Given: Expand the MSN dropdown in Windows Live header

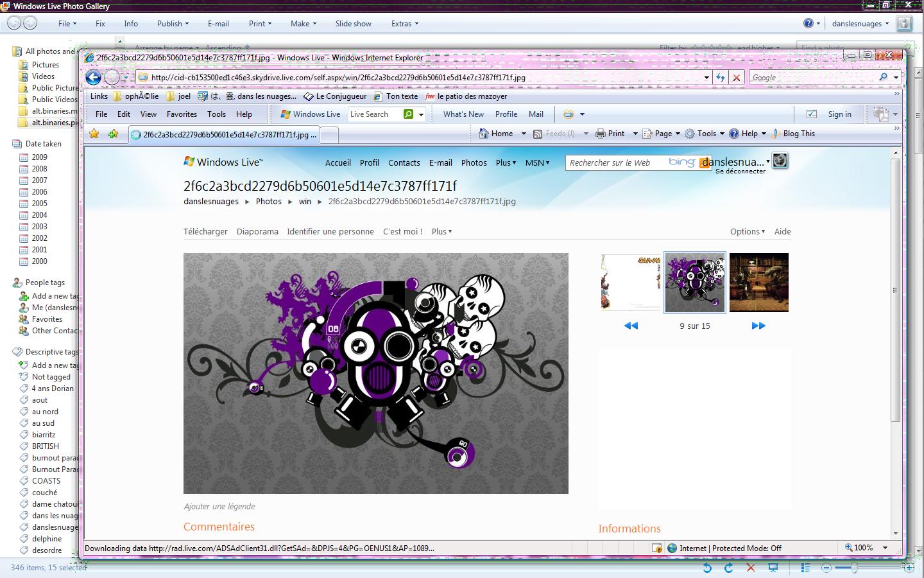Looking at the screenshot, I should 537,163.
